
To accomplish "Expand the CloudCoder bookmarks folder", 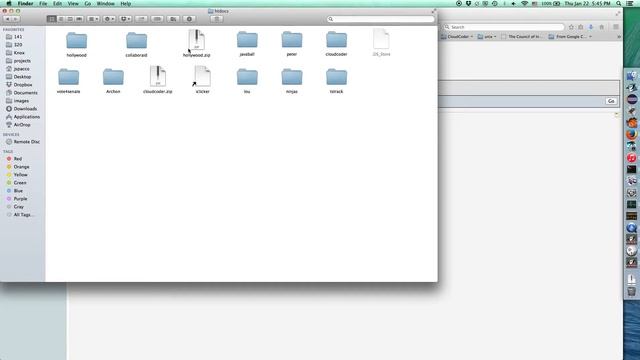I will point(457,37).
